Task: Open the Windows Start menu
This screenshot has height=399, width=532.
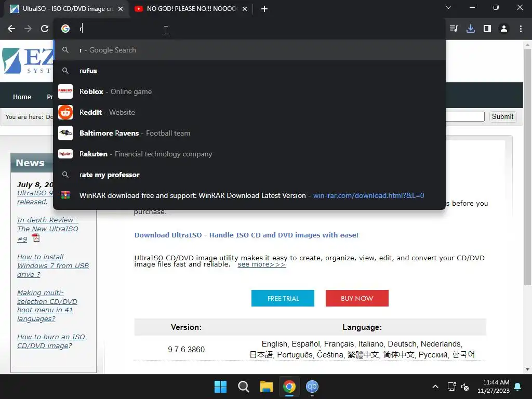Action: pyautogui.click(x=220, y=387)
